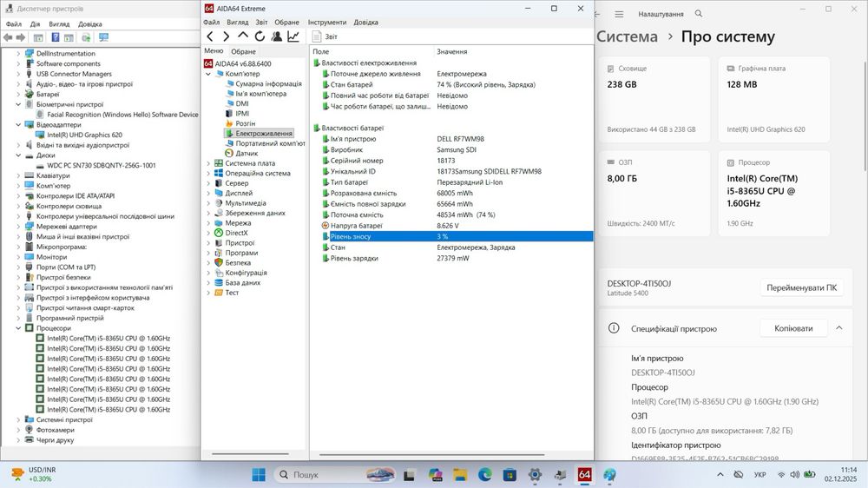Click the volume icon in system tray
This screenshot has width=868, height=488.
tap(795, 475)
